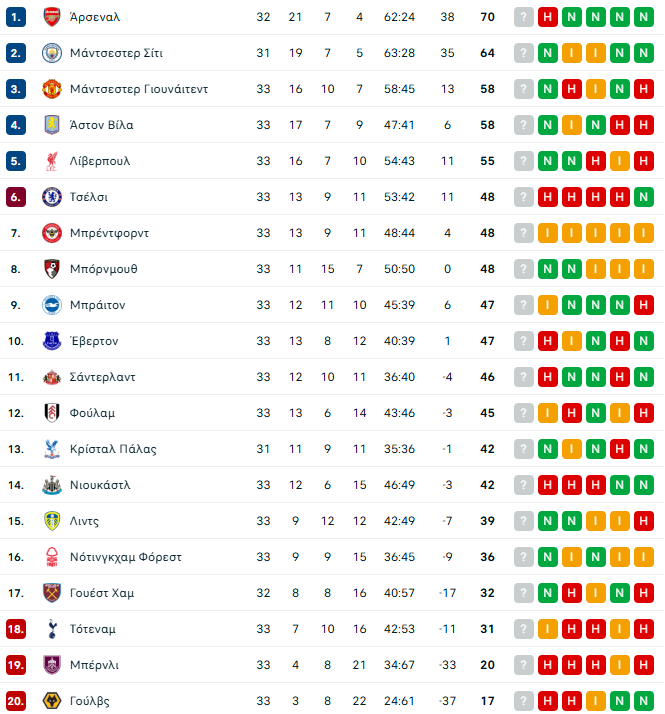The width and height of the screenshot is (665, 714).
Task: Click the Manchester United crest icon
Action: [51, 89]
